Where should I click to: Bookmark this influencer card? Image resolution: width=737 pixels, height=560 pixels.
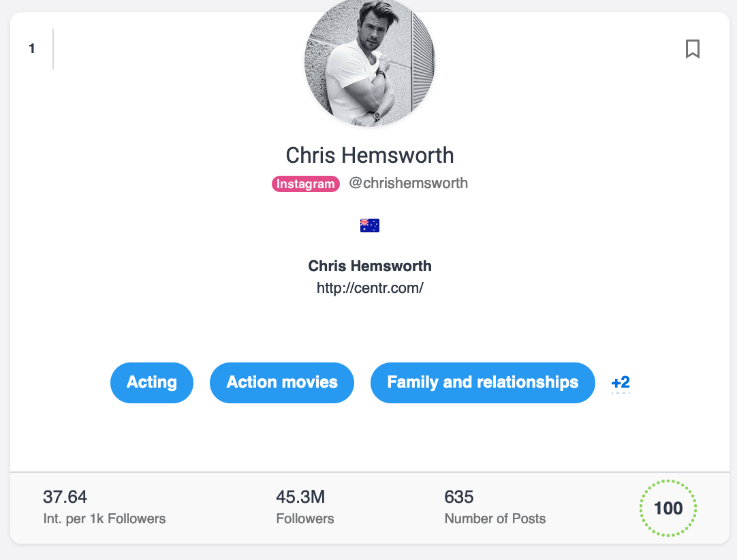point(692,49)
